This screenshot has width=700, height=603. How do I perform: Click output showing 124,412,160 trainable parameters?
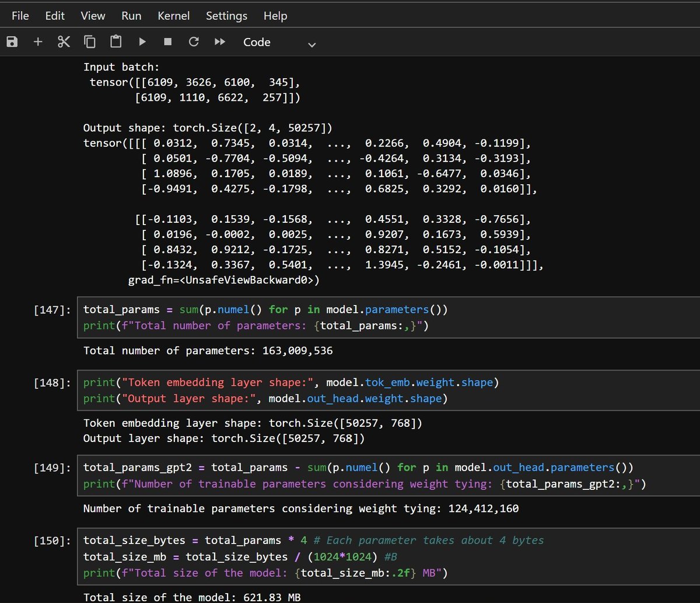(x=301, y=509)
